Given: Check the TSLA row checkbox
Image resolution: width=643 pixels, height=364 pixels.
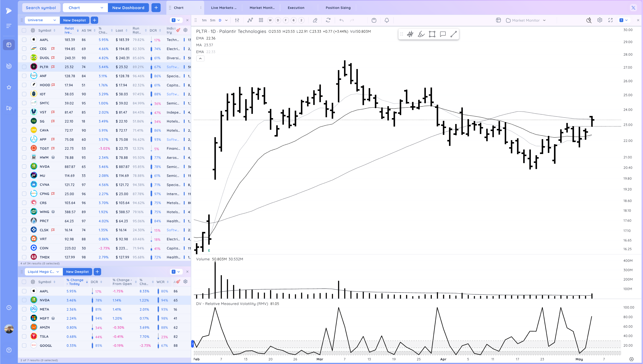Looking at the screenshot, I should [x=24, y=336].
